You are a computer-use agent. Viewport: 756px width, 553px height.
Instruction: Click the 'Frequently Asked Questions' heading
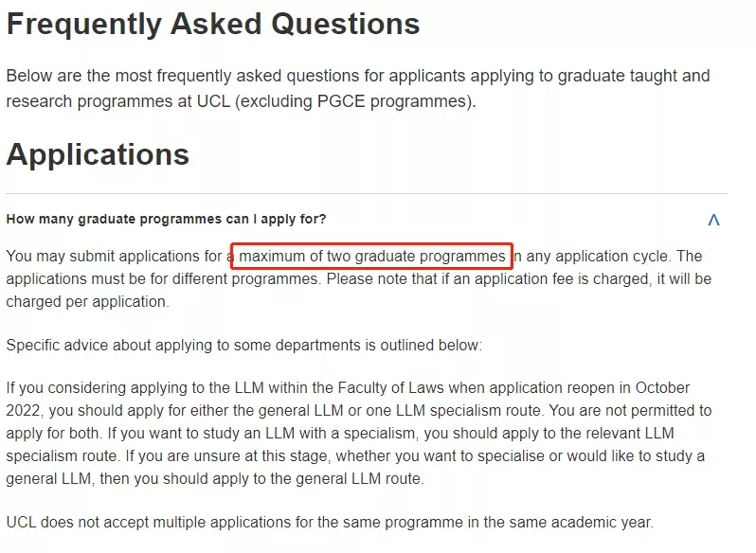pos(213,24)
